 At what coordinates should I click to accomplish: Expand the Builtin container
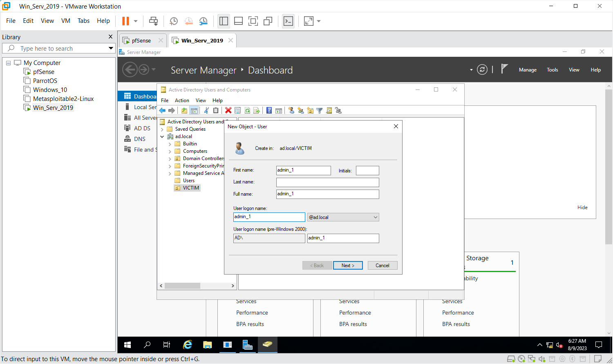pos(170,144)
